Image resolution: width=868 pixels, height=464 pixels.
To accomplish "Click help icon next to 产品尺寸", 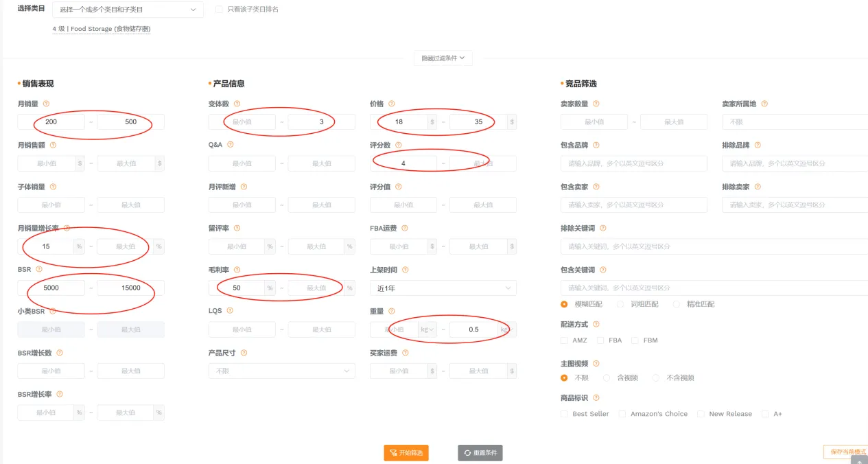I will [244, 353].
